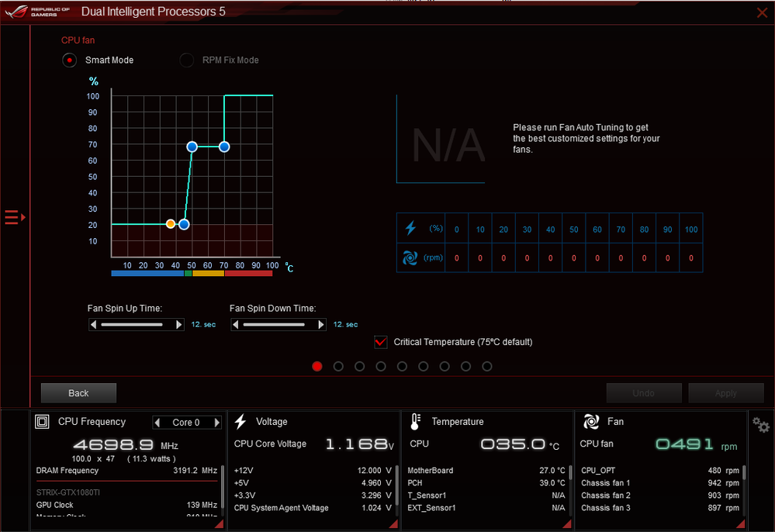Select second fan page dot indicator
This screenshot has width=775, height=532.
click(x=338, y=366)
